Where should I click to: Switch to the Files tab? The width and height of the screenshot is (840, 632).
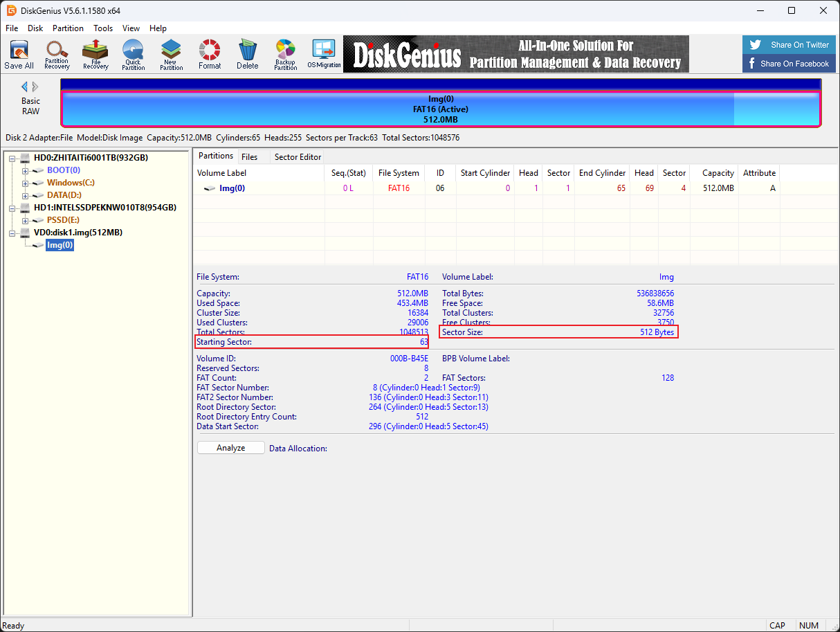click(250, 157)
